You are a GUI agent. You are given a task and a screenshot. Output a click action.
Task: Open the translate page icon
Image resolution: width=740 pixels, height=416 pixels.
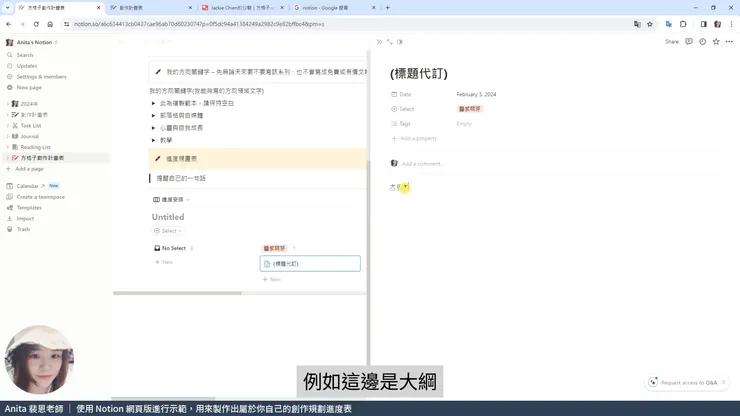pos(637,24)
